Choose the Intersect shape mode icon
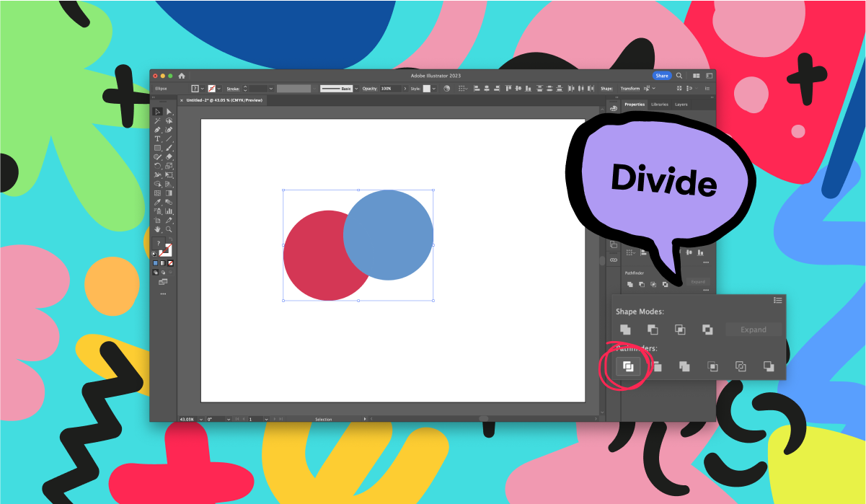 point(680,330)
